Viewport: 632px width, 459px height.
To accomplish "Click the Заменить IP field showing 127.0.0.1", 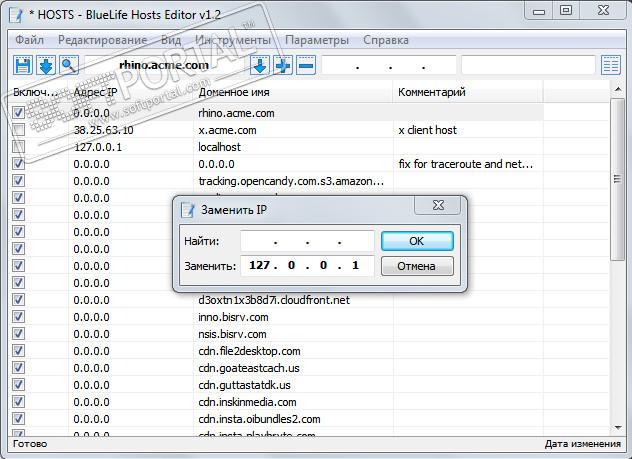I will click(307, 266).
